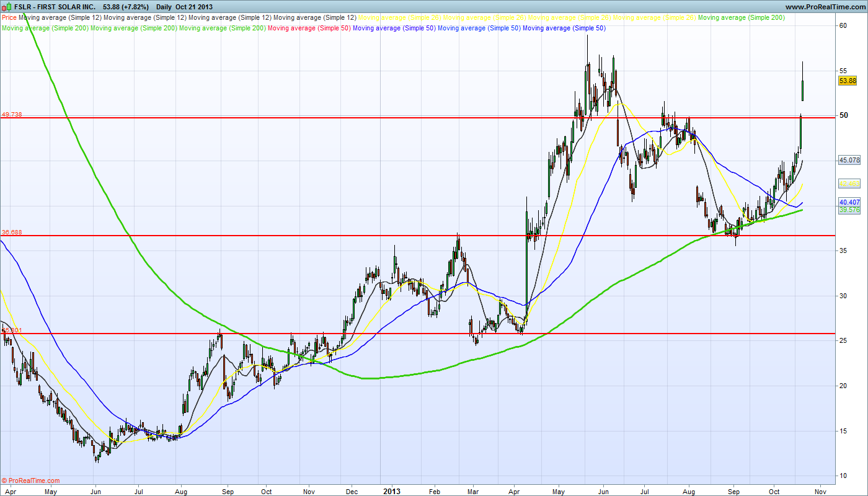Click the Daily timeframe label

pos(165,7)
